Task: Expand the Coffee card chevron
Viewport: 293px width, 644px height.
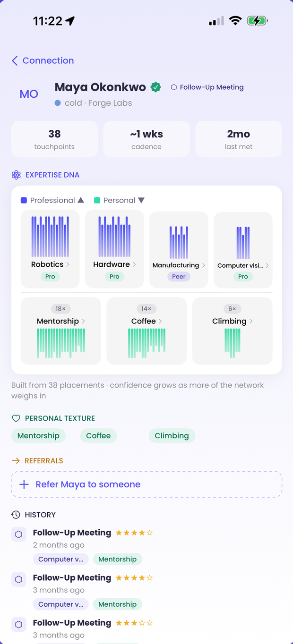Action: point(161,321)
